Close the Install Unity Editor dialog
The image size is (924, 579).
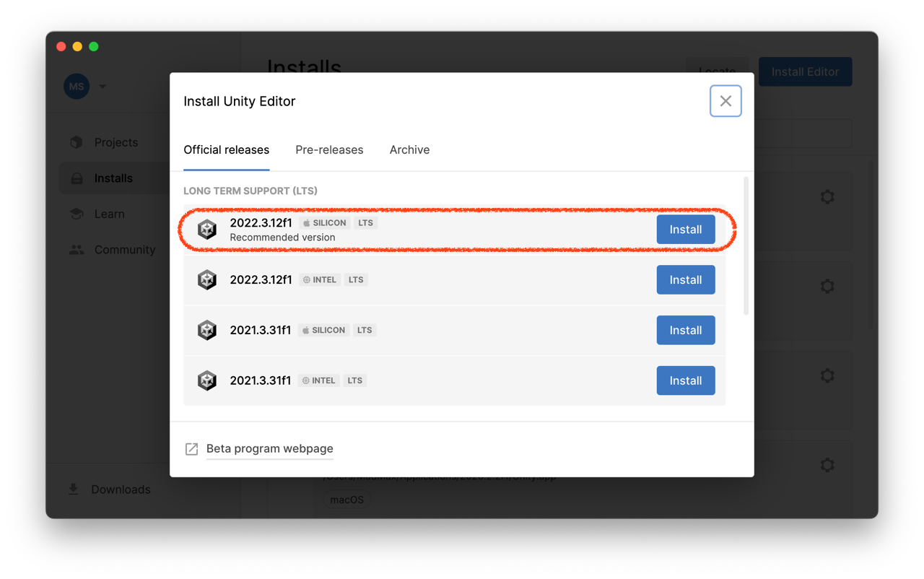(x=725, y=101)
